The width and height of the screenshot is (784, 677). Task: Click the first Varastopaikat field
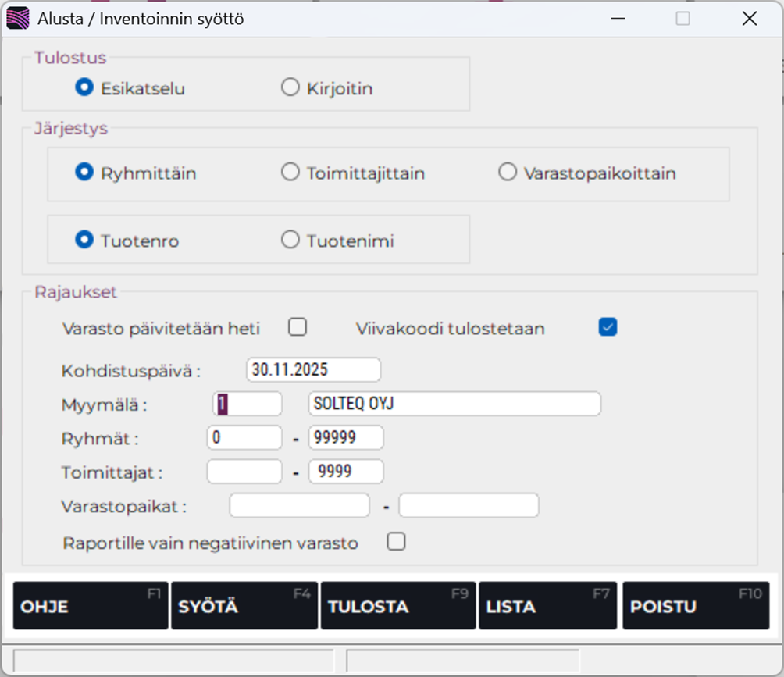299,505
